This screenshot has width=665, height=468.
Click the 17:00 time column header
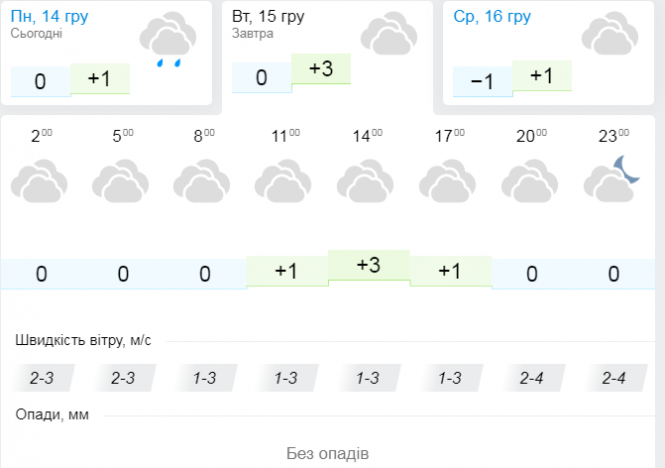coord(449,136)
